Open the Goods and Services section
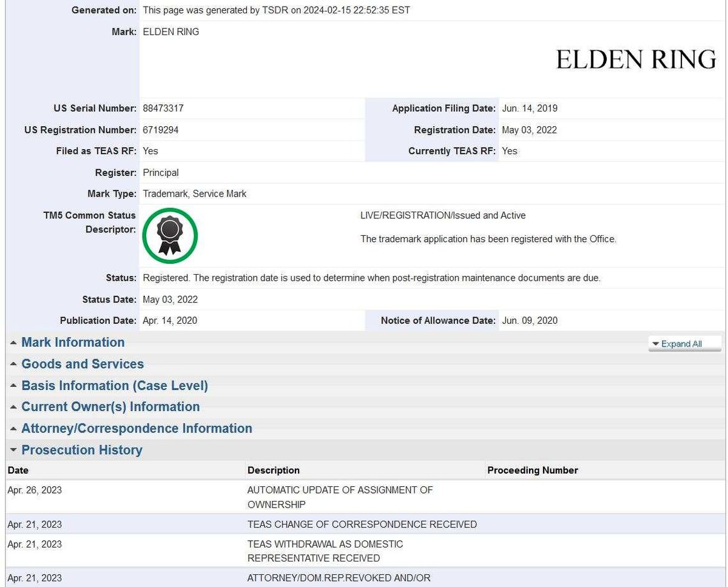This screenshot has height=587, width=728. tap(83, 364)
